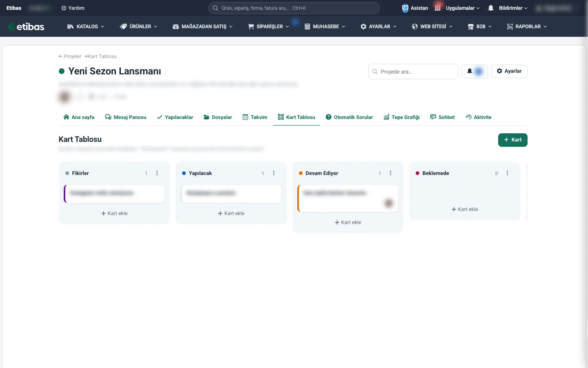
Task: Expand the KATALOG menu
Action: point(86,27)
